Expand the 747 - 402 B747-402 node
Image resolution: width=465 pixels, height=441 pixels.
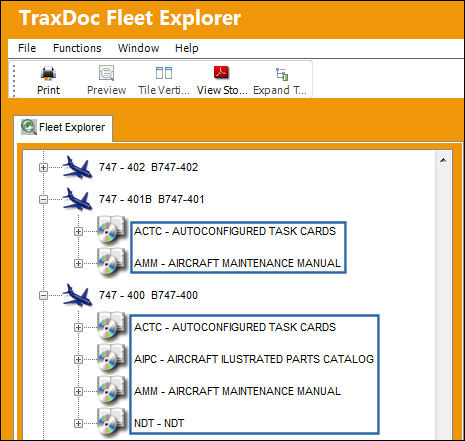43,167
